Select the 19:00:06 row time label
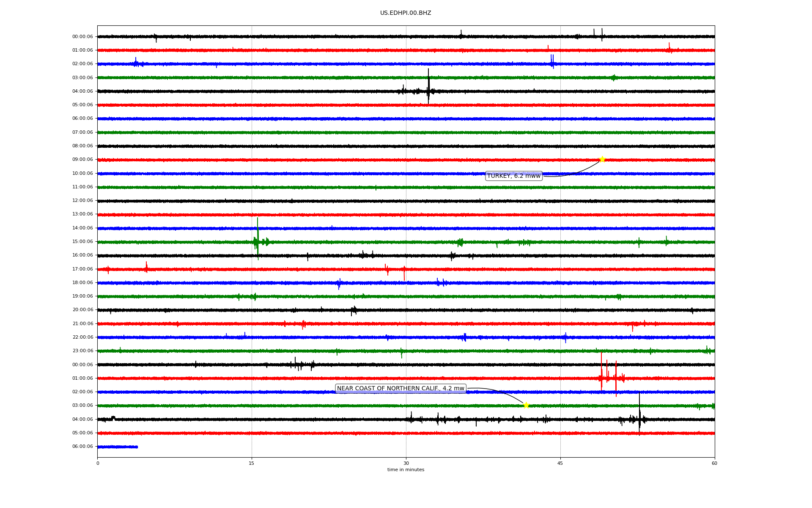 tap(82, 296)
